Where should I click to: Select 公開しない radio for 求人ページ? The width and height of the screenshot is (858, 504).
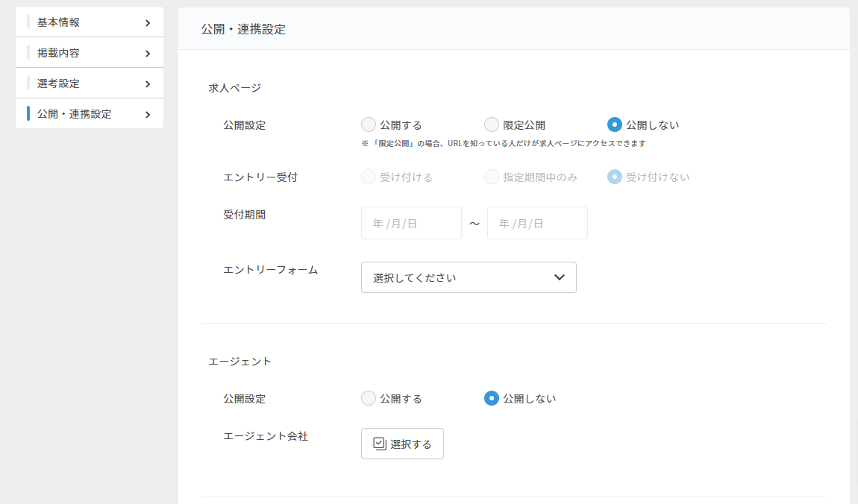(615, 125)
